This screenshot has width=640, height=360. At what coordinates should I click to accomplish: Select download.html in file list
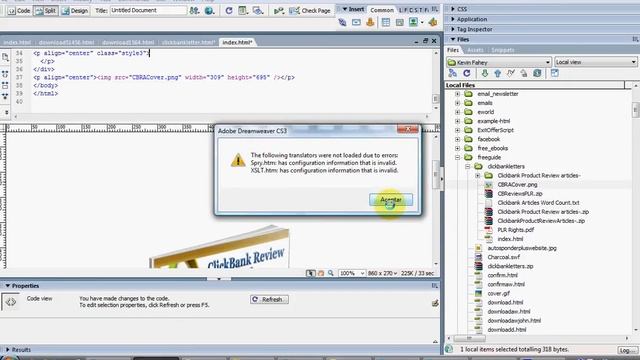(505, 302)
